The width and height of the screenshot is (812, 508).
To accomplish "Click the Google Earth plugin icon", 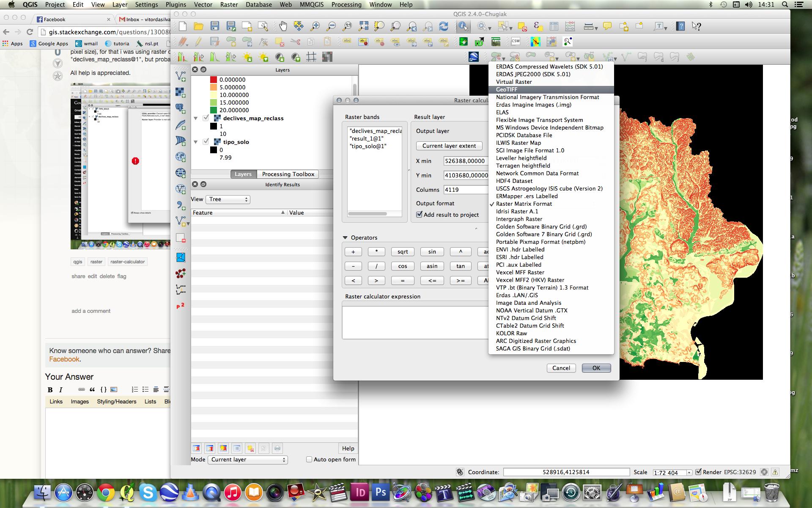I will pos(474,57).
